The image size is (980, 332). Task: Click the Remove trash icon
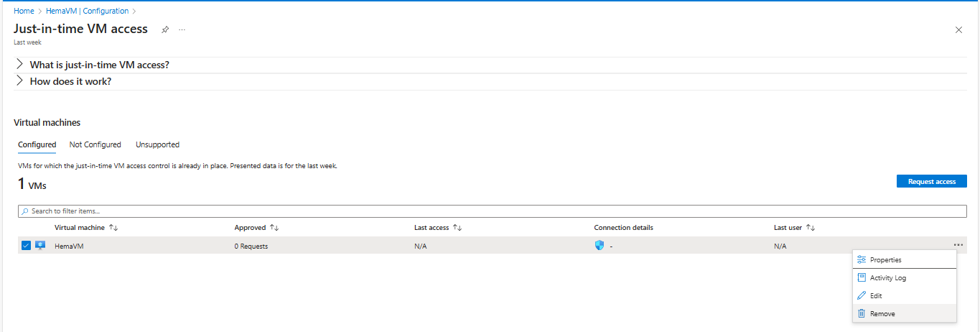[x=862, y=314]
